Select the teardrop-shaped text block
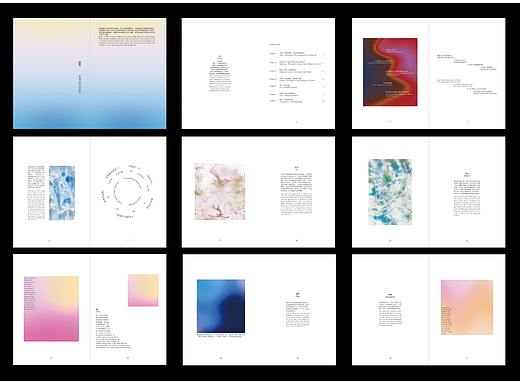The height and width of the screenshot is (390, 520). click(x=220, y=74)
